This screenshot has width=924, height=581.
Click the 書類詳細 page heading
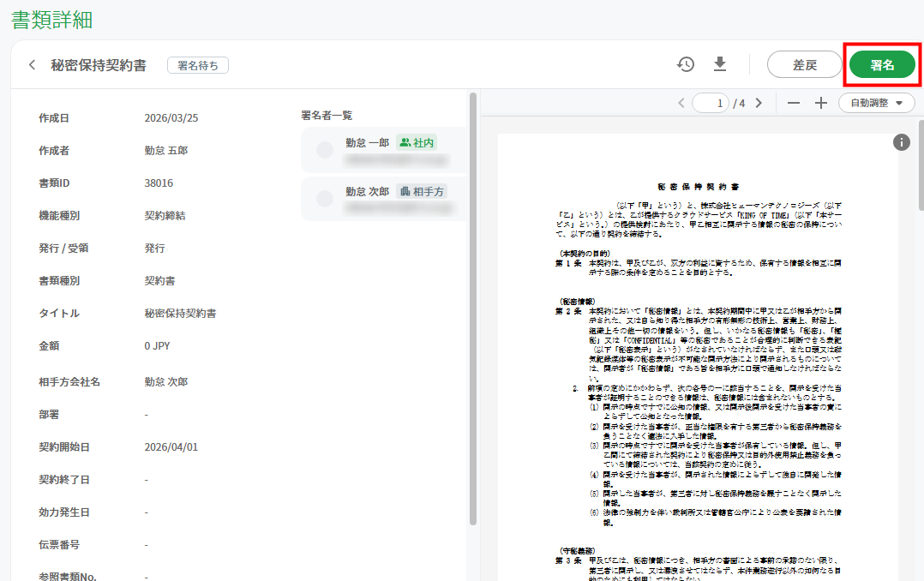coord(51,20)
